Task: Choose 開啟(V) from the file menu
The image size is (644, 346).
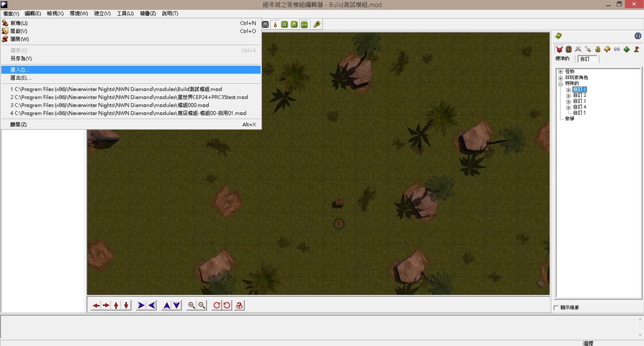Action: coord(131,31)
